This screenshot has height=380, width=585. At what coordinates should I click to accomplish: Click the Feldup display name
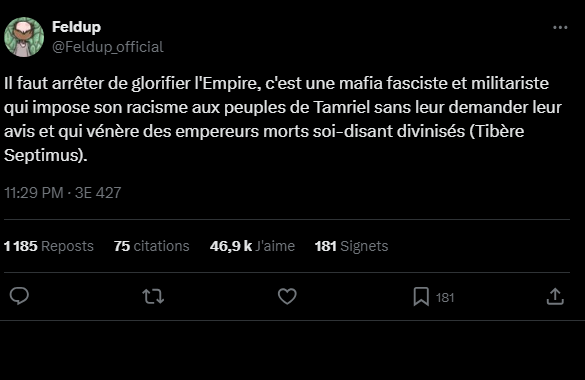point(76,27)
